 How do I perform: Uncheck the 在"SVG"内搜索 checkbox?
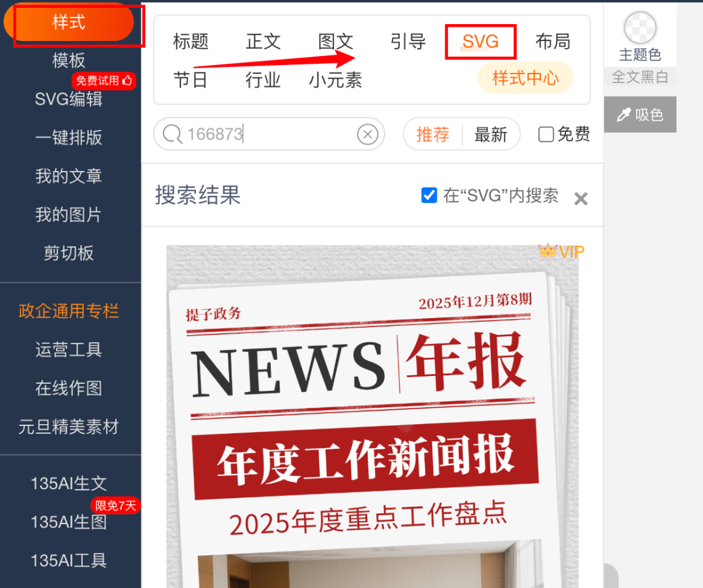pos(429,195)
